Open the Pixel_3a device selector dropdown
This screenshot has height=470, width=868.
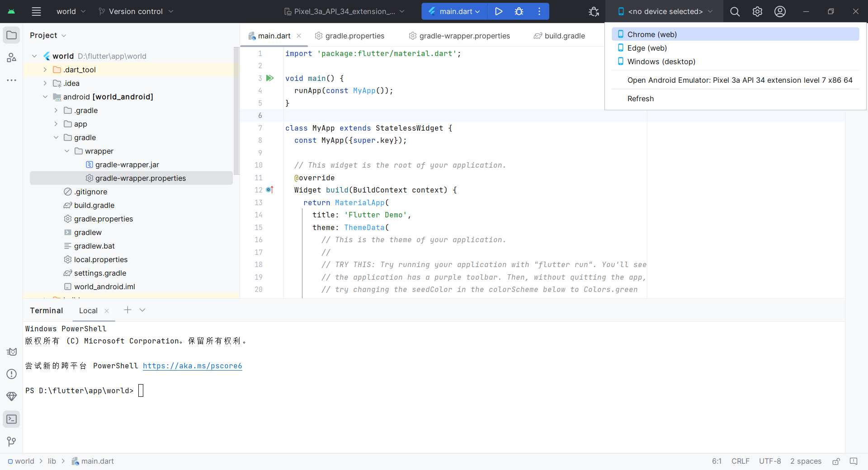coord(344,11)
